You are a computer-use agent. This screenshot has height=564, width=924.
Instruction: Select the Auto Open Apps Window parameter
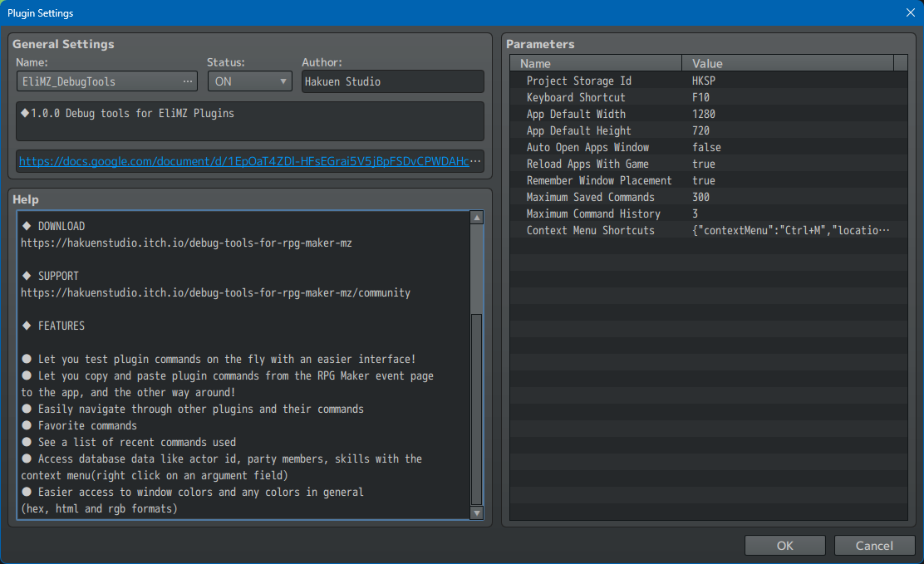(x=708, y=147)
